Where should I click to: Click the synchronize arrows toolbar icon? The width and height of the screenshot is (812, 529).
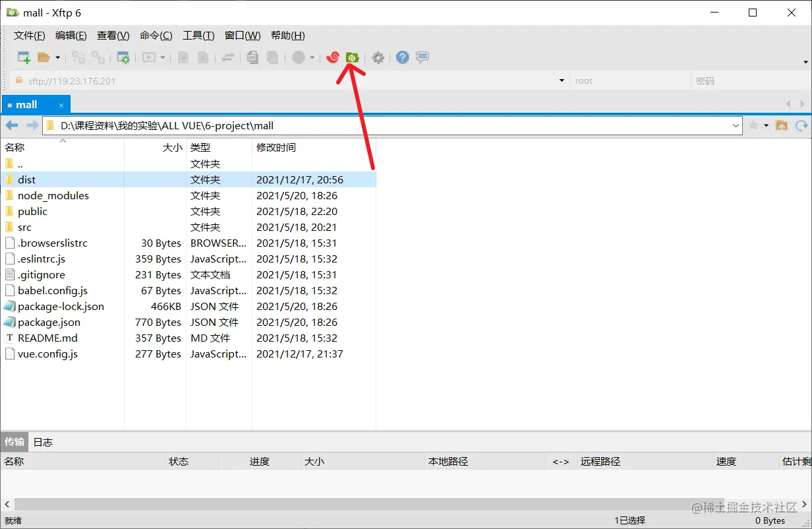point(227,57)
